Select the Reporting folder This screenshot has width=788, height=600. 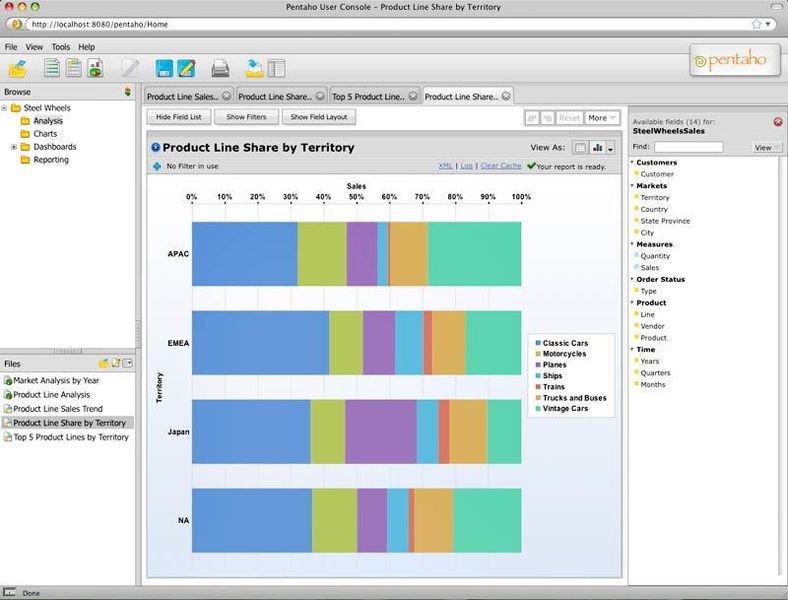click(x=50, y=160)
